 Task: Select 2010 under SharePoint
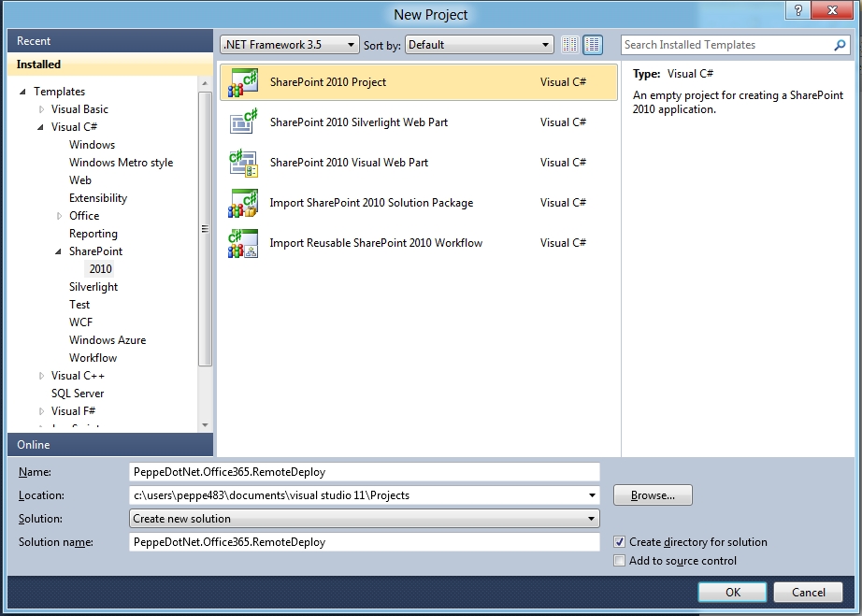[100, 268]
